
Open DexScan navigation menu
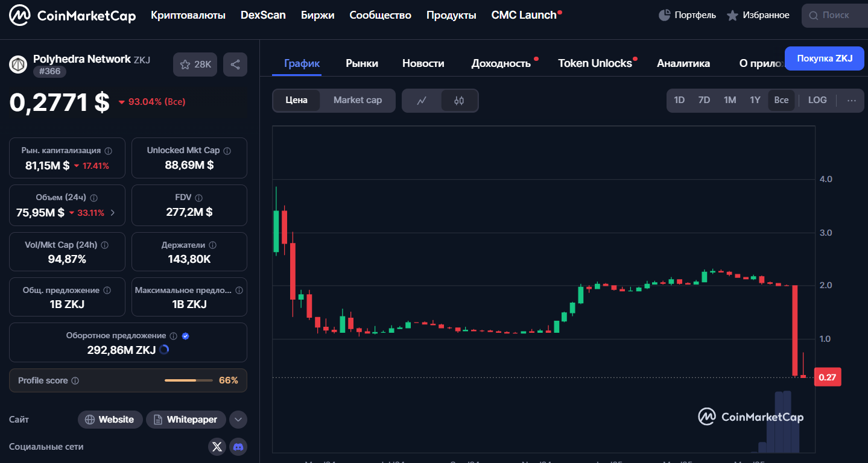click(x=263, y=15)
